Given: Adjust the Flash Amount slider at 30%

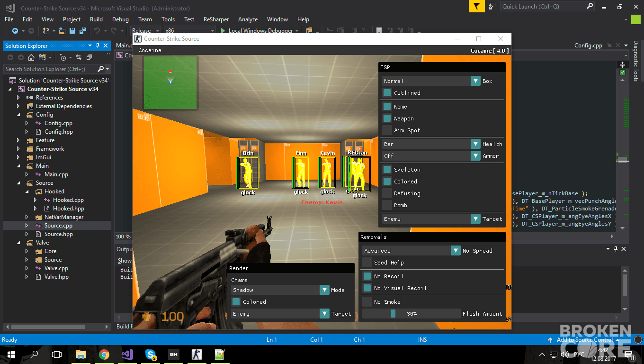Looking at the screenshot, I should pos(411,314).
